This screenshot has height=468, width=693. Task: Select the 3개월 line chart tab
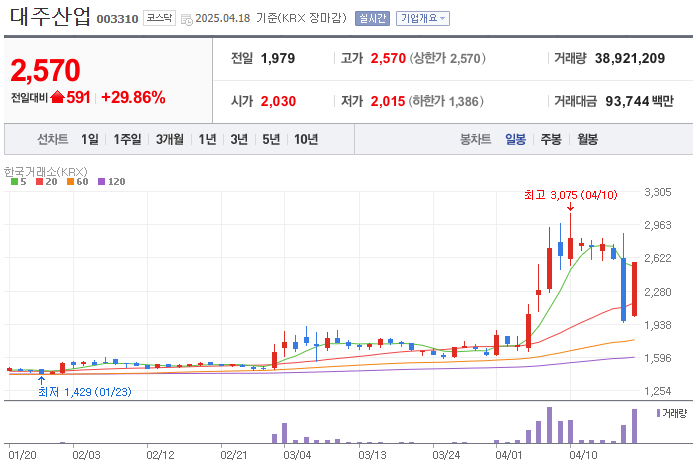pos(170,140)
